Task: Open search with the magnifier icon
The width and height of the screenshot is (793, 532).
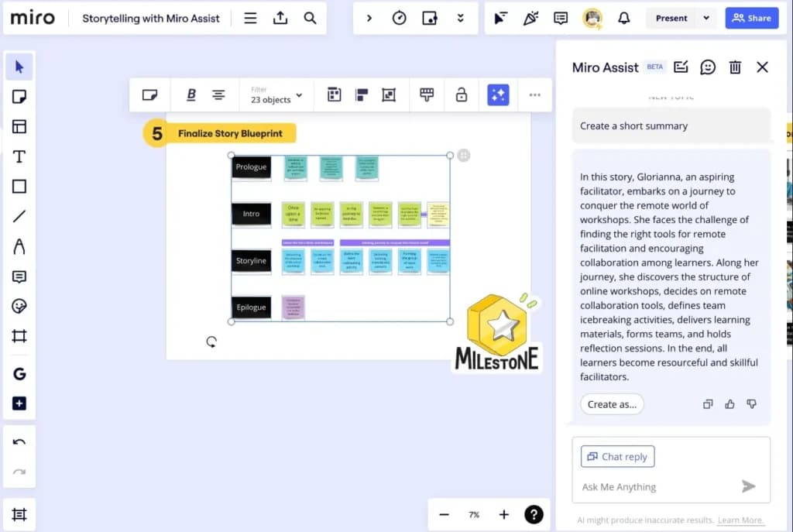Action: [310, 19]
